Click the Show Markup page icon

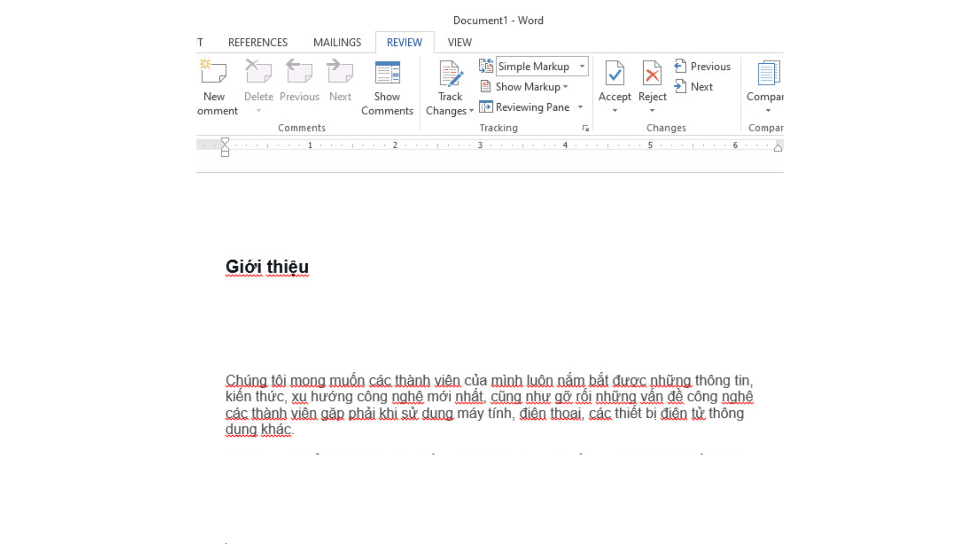tap(485, 87)
